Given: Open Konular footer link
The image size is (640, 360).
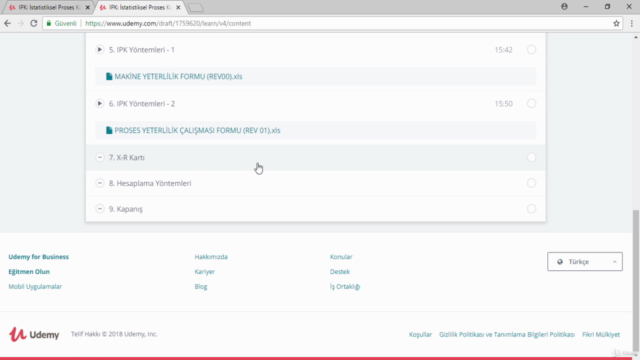Looking at the screenshot, I should [341, 257].
